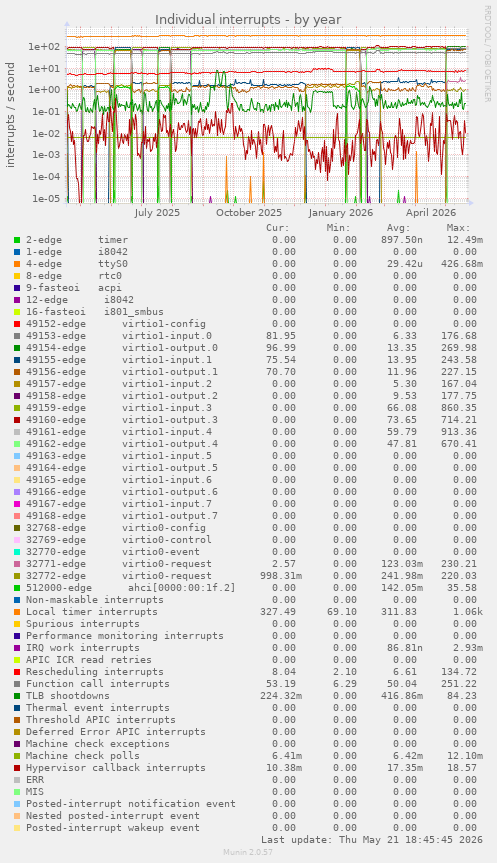Click the red Rescheduling interrupts swatch

[x=17, y=672]
